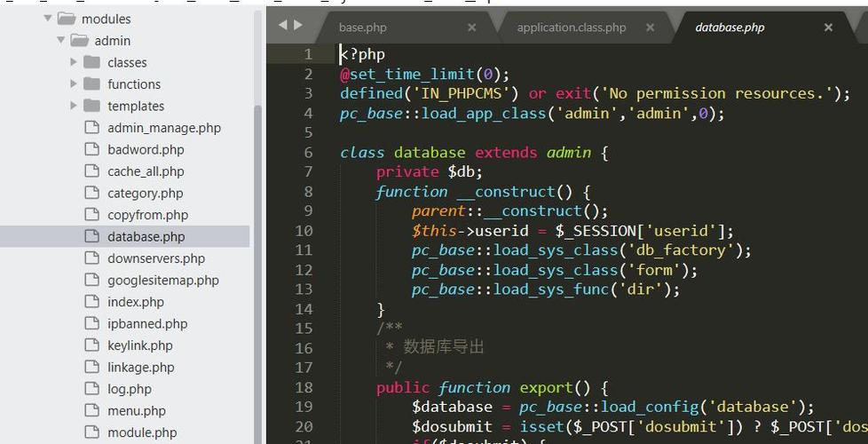Place cursor on 'class database extends admin' line
Viewport: 868px width, 444px height.
point(475,152)
